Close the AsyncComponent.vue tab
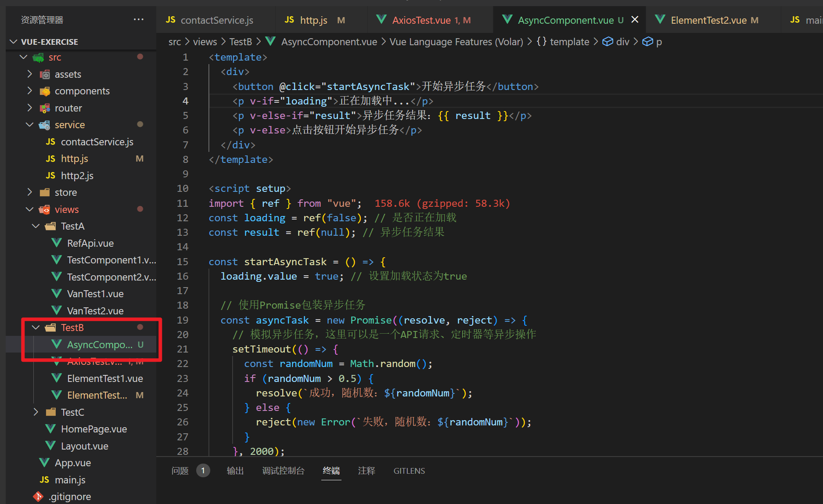Screen dimensions: 823x504 635,20
